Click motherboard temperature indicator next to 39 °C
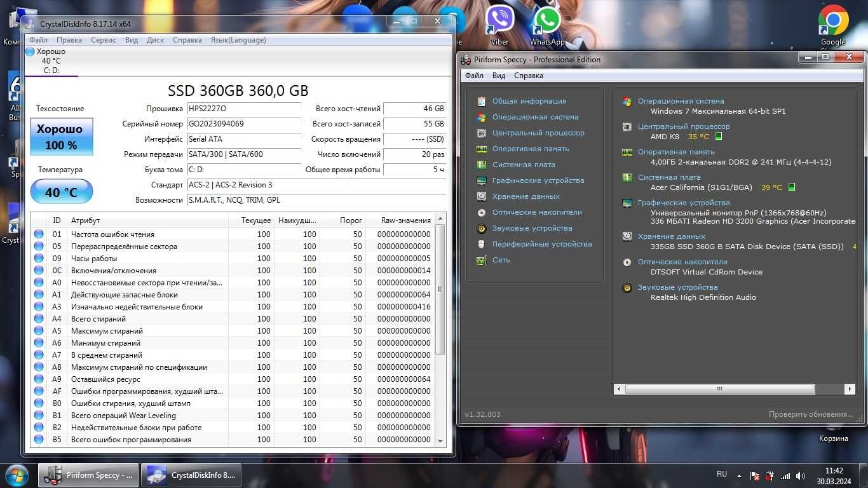This screenshot has height=488, width=868. tap(791, 187)
